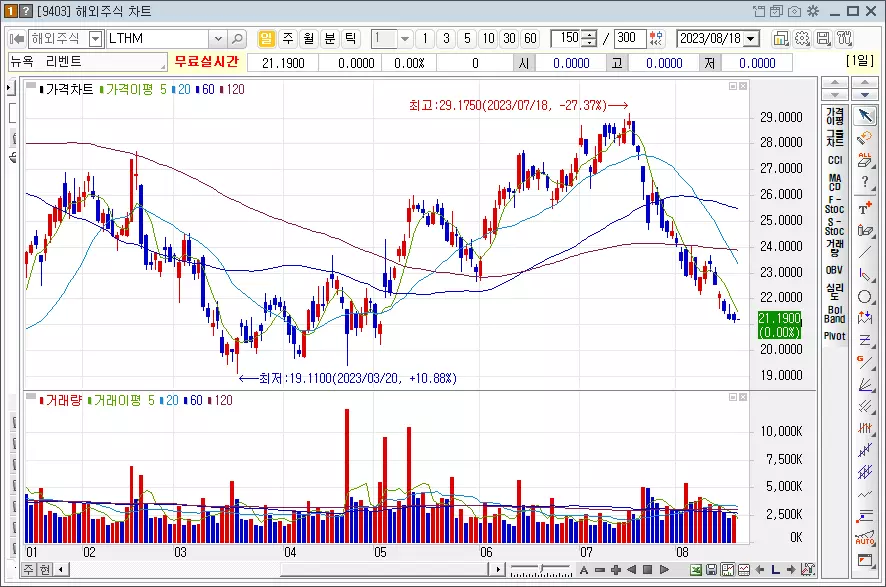Select the OBV indicator

pos(835,270)
